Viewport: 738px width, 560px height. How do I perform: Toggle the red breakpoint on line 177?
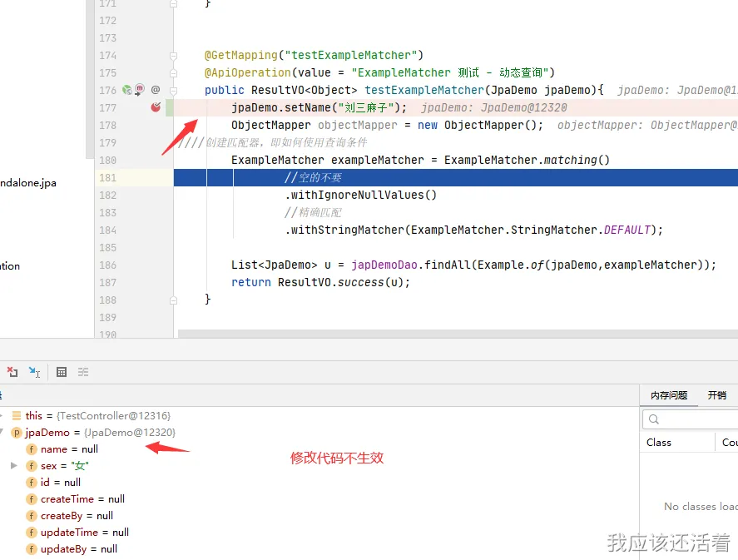(155, 107)
